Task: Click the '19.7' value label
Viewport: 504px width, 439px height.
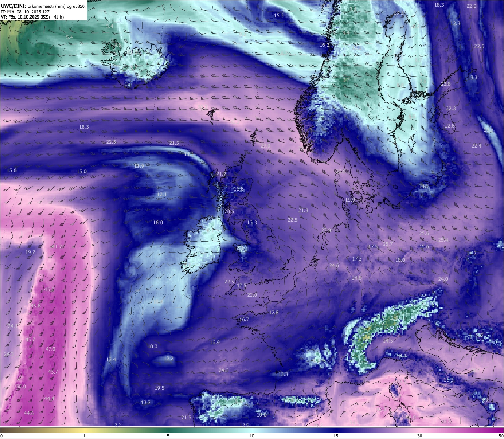Action: [30, 252]
